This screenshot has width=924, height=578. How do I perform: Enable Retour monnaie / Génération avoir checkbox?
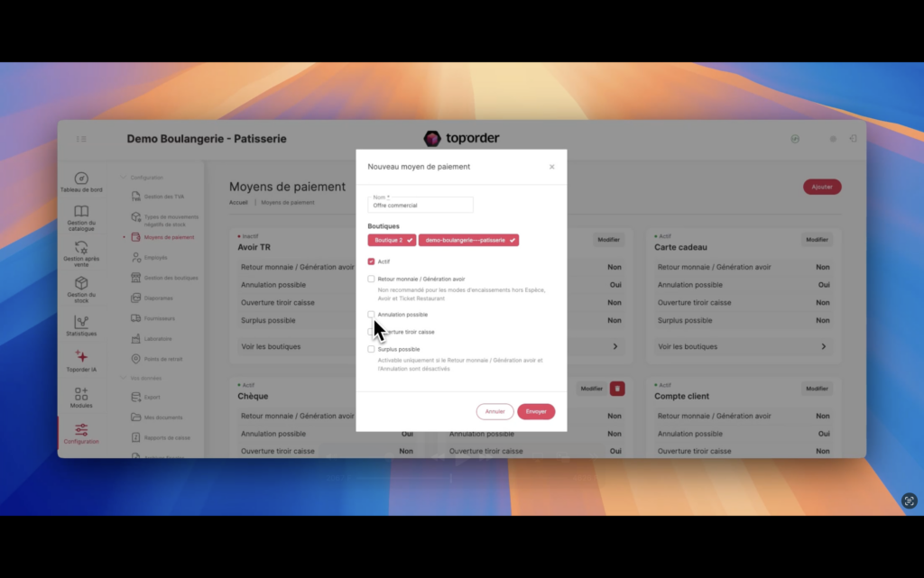(x=371, y=280)
